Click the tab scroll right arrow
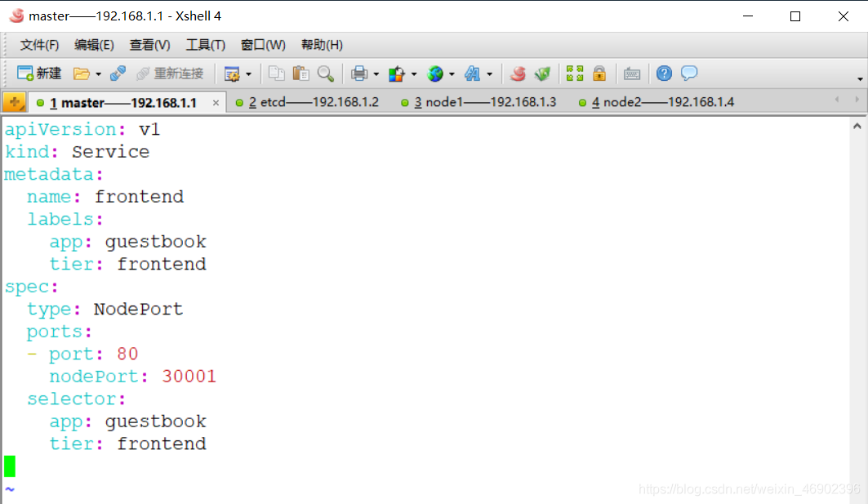Image resolution: width=868 pixels, height=504 pixels. click(857, 100)
